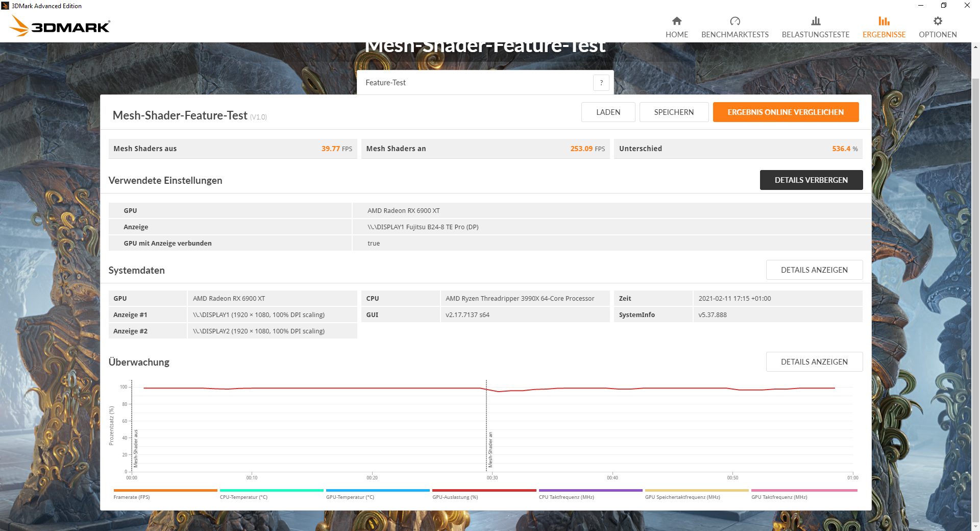Click the LADEN button
Viewport: 980px width, 531px height.
tap(608, 112)
